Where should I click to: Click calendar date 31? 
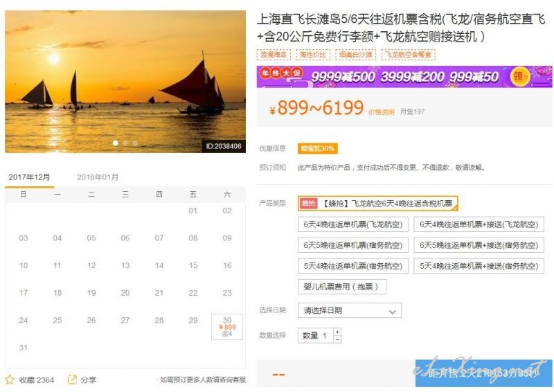(24, 348)
